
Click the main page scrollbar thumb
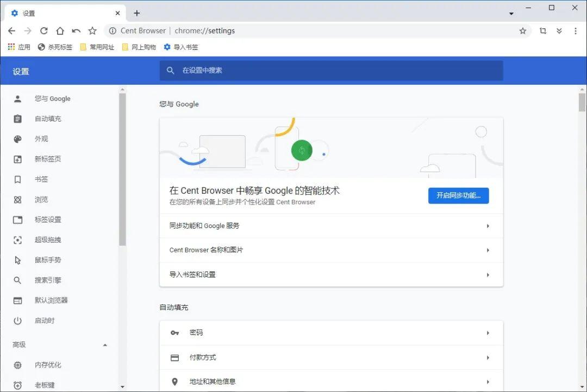[x=582, y=102]
